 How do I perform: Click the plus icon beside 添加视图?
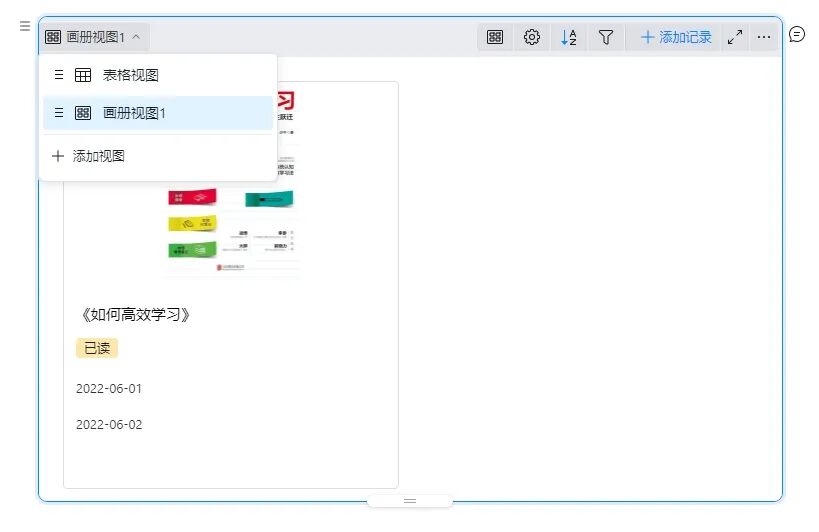pos(58,156)
